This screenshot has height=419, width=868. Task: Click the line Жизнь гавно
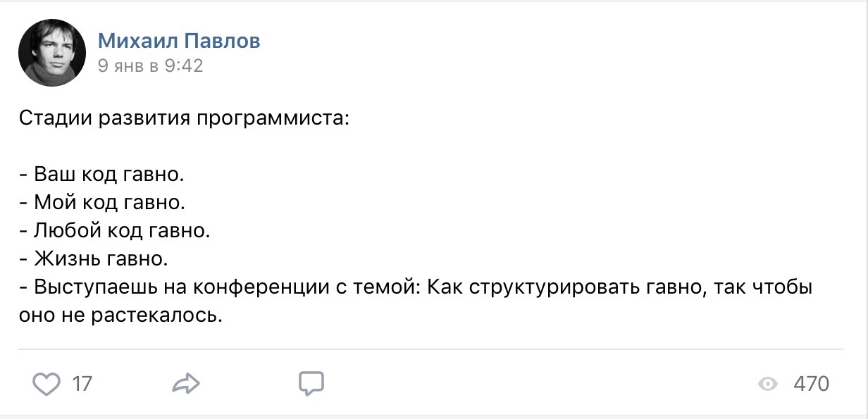tap(94, 259)
